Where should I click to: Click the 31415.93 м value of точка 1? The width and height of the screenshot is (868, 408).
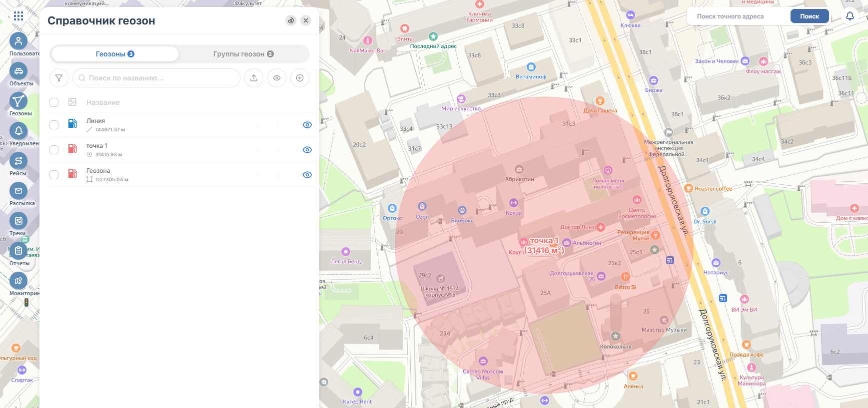[108, 155]
